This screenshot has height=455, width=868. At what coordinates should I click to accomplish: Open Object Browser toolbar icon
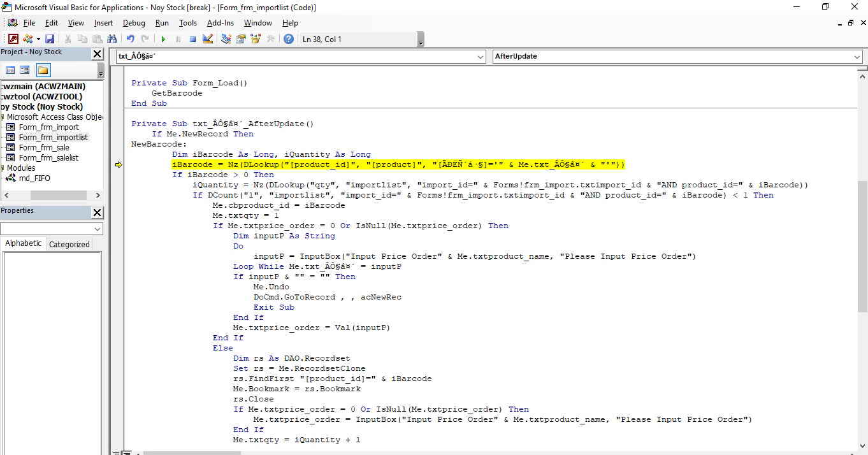pos(256,39)
